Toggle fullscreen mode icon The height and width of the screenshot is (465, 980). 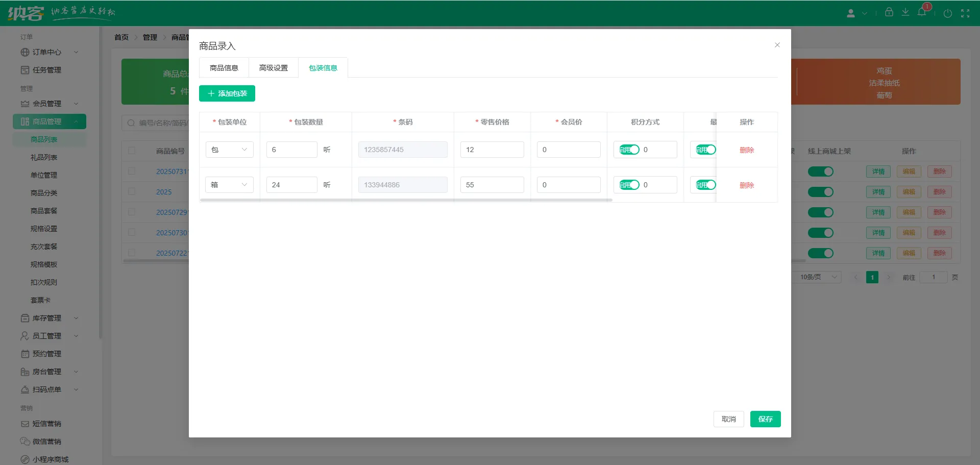point(965,13)
